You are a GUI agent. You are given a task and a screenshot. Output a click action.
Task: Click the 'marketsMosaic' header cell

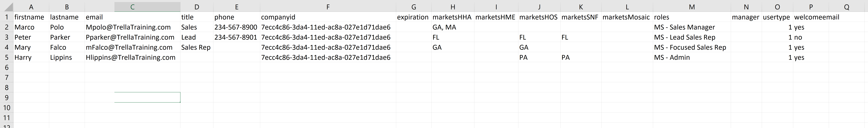[627, 17]
